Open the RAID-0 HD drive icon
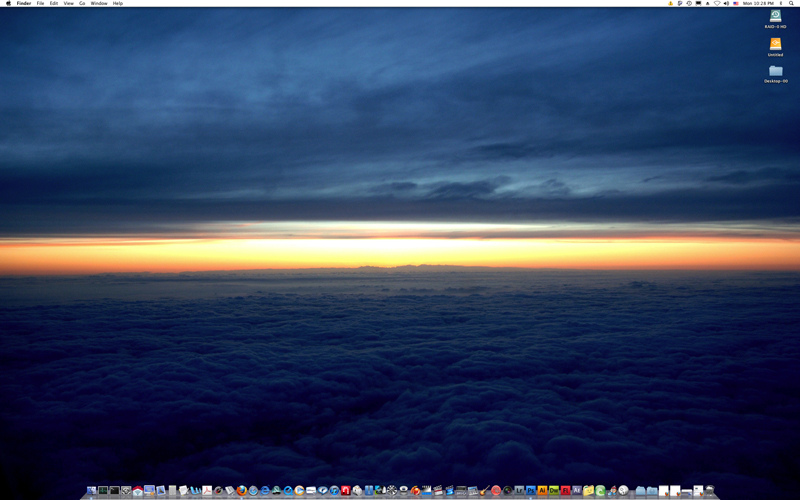 click(x=776, y=15)
